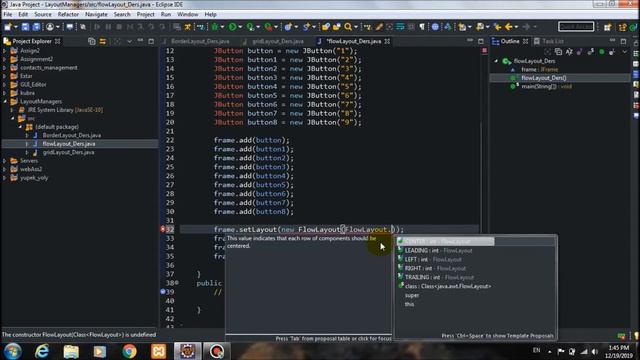
Task: Expand the Assign2 project node
Action: [5, 51]
